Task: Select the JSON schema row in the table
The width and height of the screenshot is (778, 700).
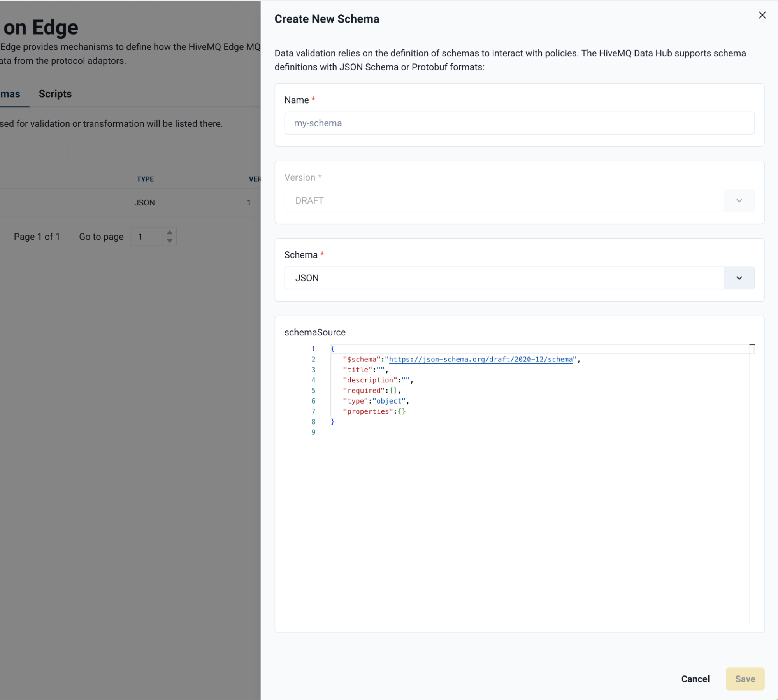Action: (144, 202)
